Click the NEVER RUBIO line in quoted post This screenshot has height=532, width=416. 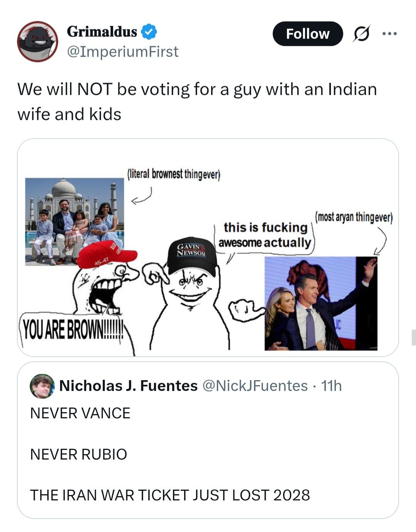79,454
